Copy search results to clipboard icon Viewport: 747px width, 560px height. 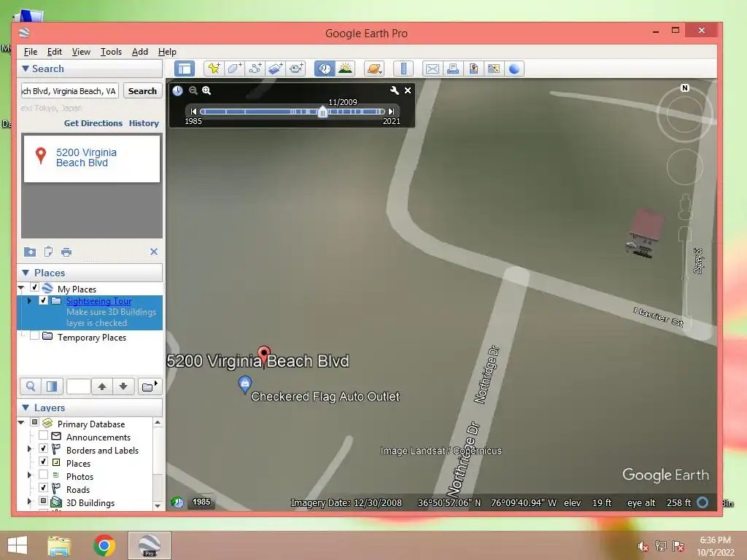pyautogui.click(x=48, y=252)
